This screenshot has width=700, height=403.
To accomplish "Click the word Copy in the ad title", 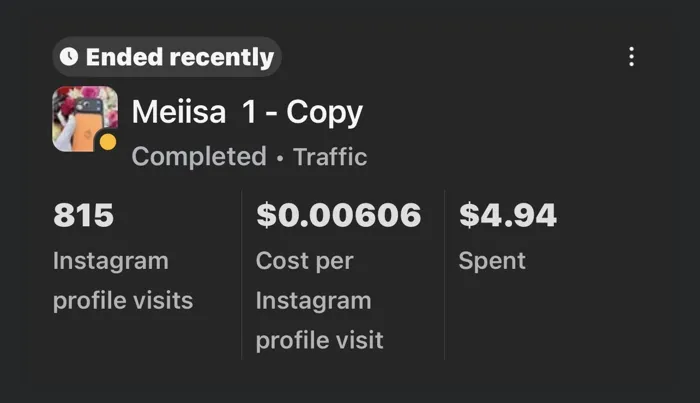I will 324,112.
